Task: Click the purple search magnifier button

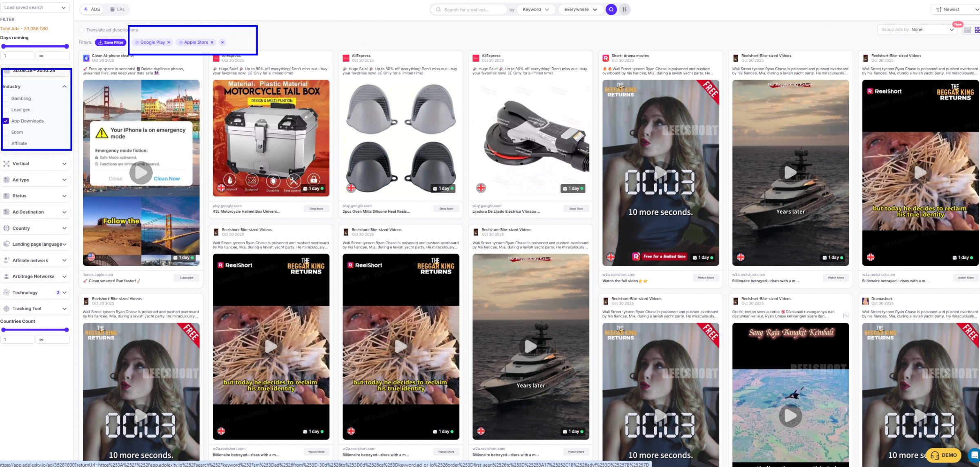Action: tap(611, 9)
